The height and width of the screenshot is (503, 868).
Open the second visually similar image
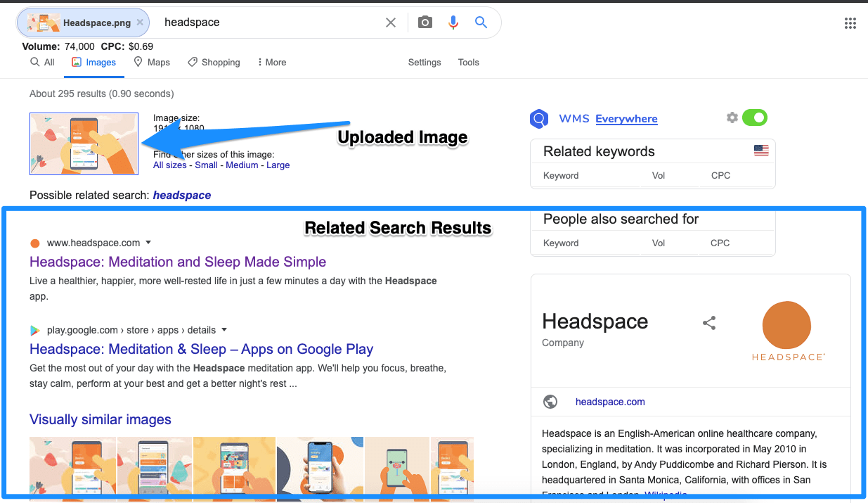155,469
